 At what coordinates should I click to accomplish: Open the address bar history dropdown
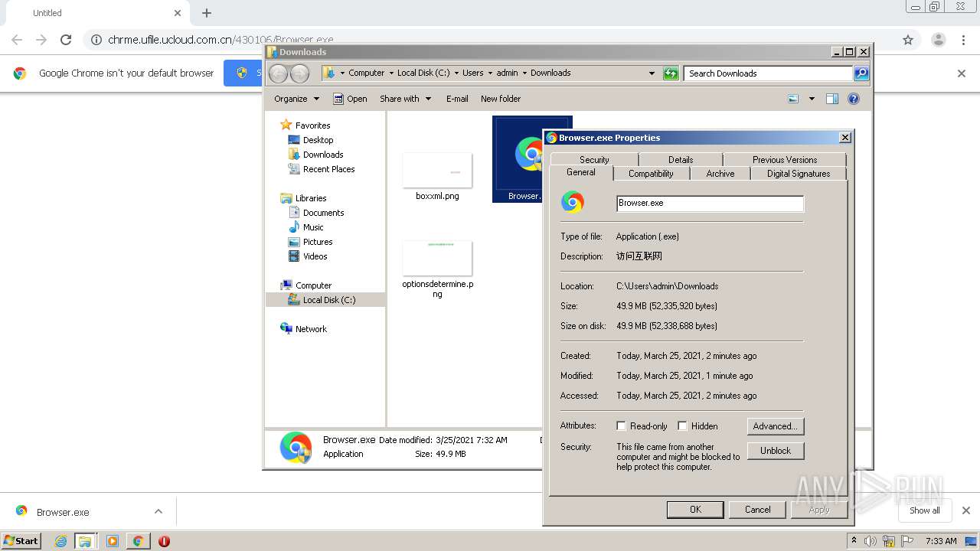(x=652, y=73)
